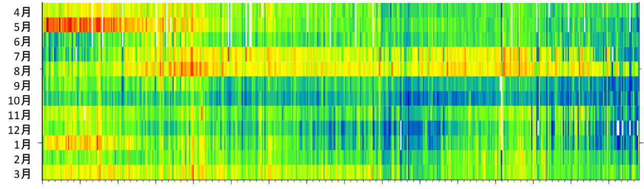
Task: Click the 11月 row label
Action: 19,115
